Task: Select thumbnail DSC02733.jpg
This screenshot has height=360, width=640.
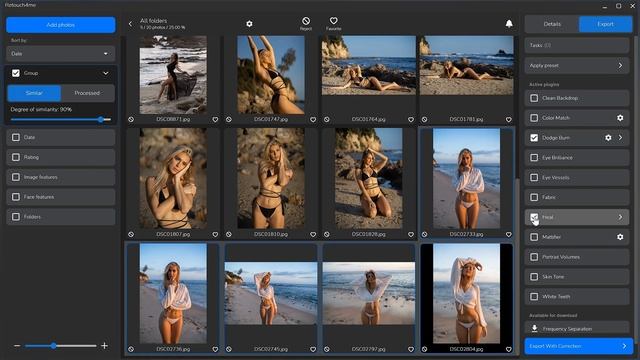Action: coord(466,179)
